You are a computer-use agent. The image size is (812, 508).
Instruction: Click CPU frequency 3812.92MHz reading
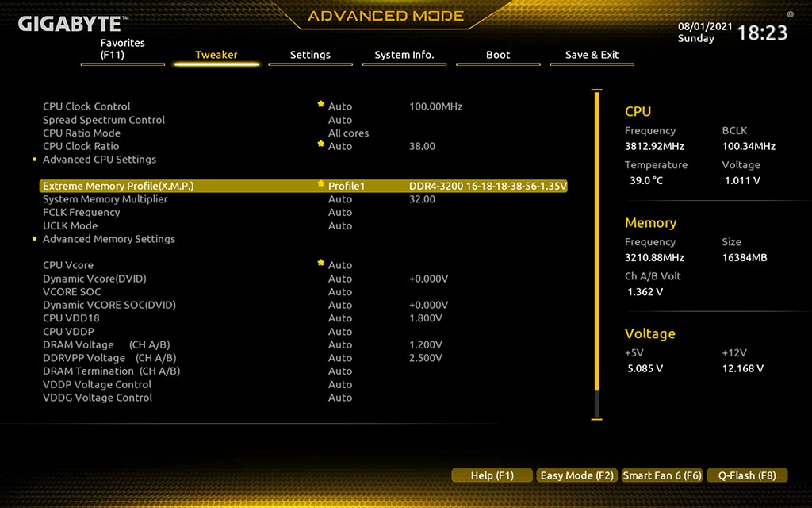[654, 146]
